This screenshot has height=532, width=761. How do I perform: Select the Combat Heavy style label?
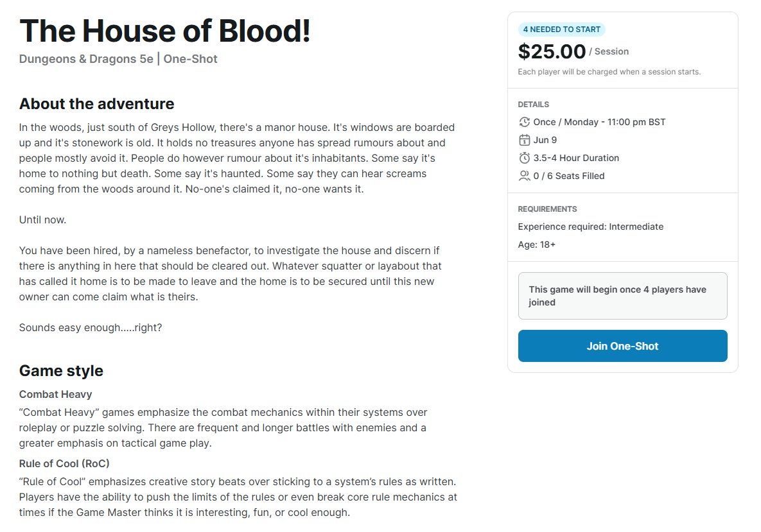click(x=55, y=394)
